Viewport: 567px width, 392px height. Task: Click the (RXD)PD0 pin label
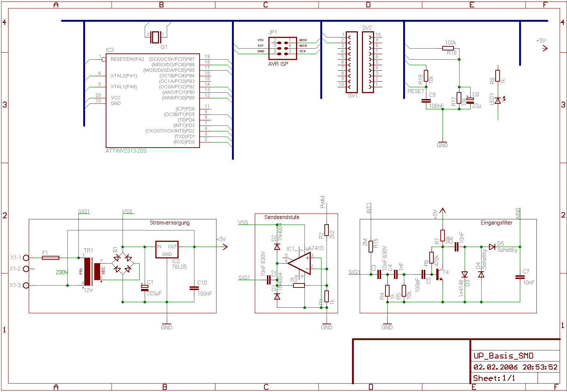pos(184,142)
